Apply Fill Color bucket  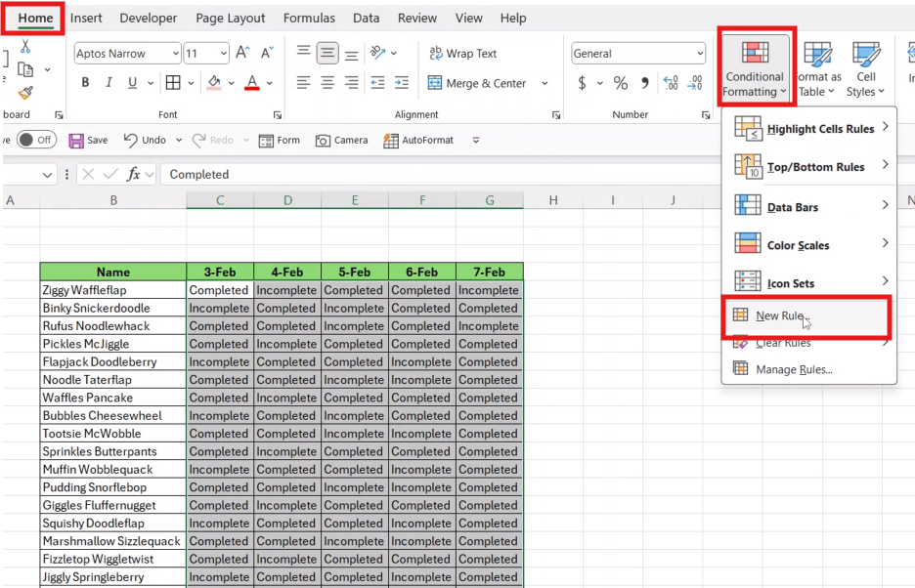tap(214, 83)
